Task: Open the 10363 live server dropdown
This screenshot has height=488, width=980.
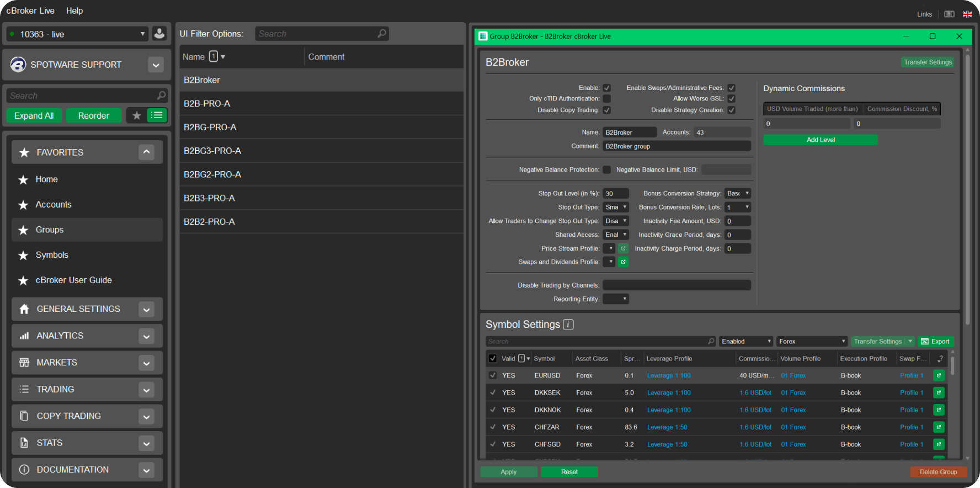Action: coord(77,34)
